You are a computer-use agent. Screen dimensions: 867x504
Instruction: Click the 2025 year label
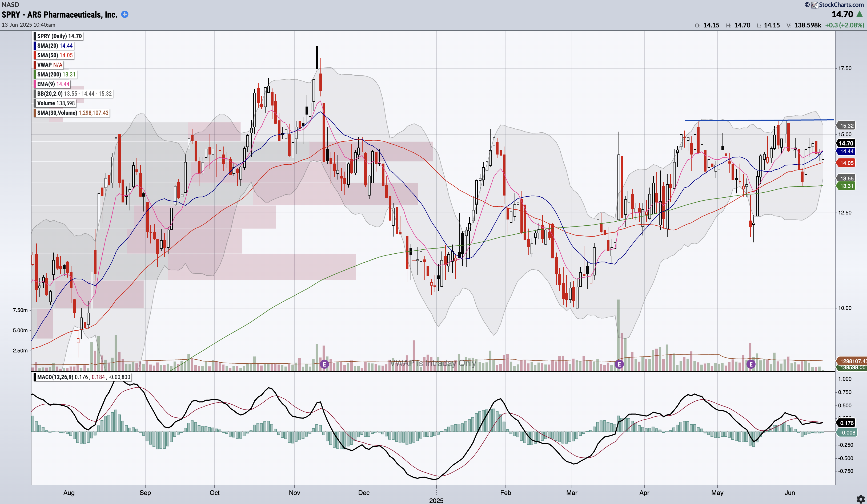(436, 501)
